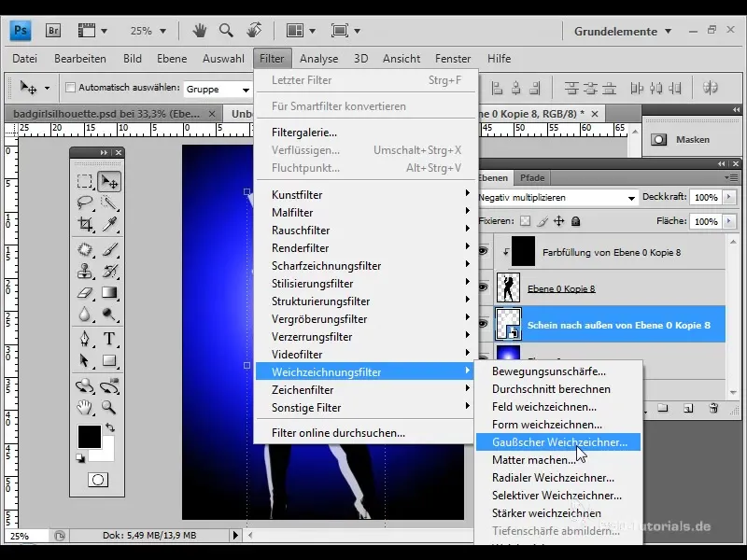
Task: Toggle lock transparent pixels
Action: [x=525, y=221]
